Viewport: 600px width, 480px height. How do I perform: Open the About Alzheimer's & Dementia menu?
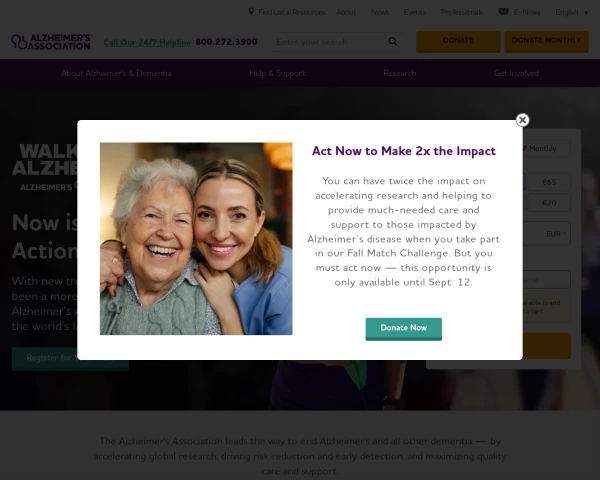116,73
